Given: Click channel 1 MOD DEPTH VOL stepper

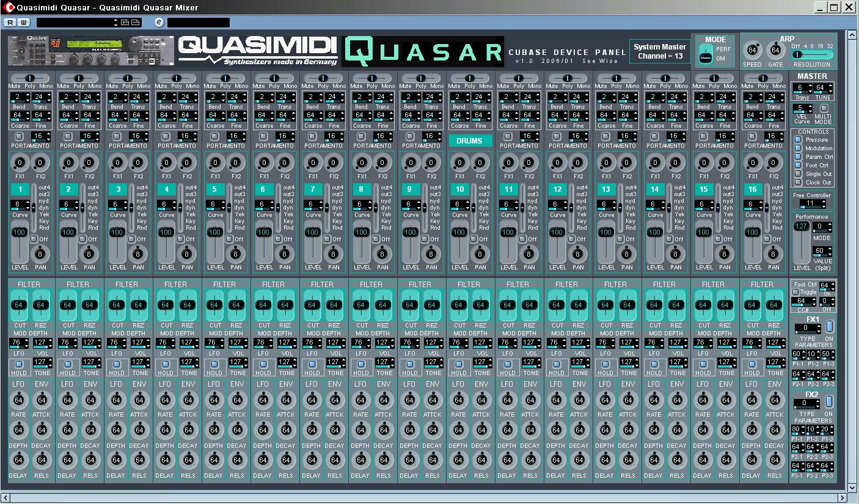Looking at the screenshot, I should click(42, 343).
